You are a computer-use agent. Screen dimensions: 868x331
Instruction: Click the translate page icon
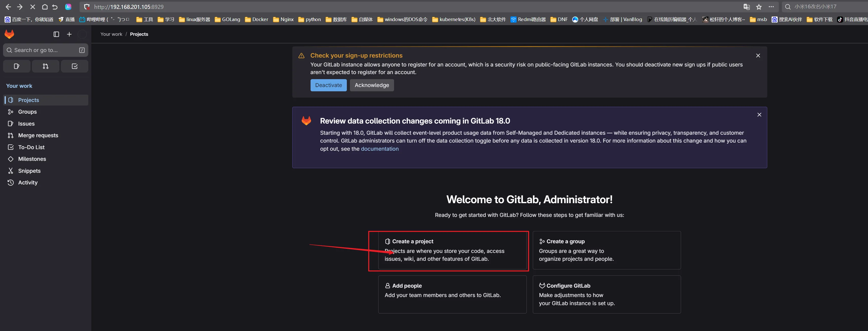(x=746, y=7)
